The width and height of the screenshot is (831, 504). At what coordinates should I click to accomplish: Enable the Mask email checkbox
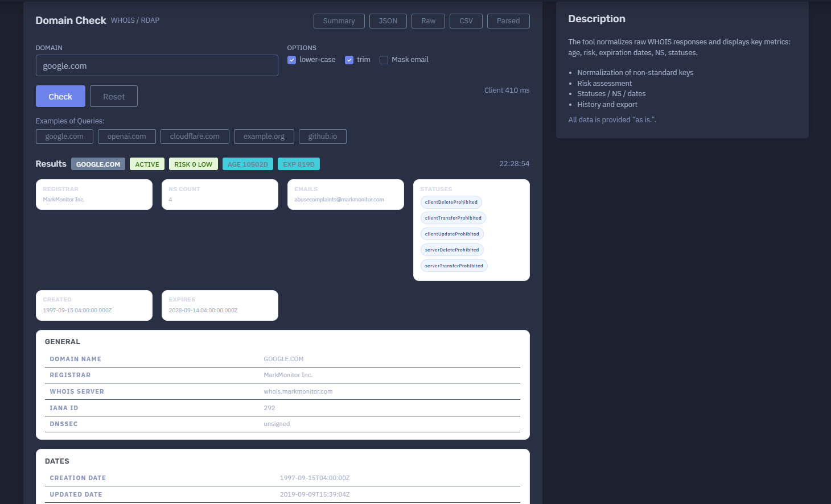pyautogui.click(x=384, y=60)
